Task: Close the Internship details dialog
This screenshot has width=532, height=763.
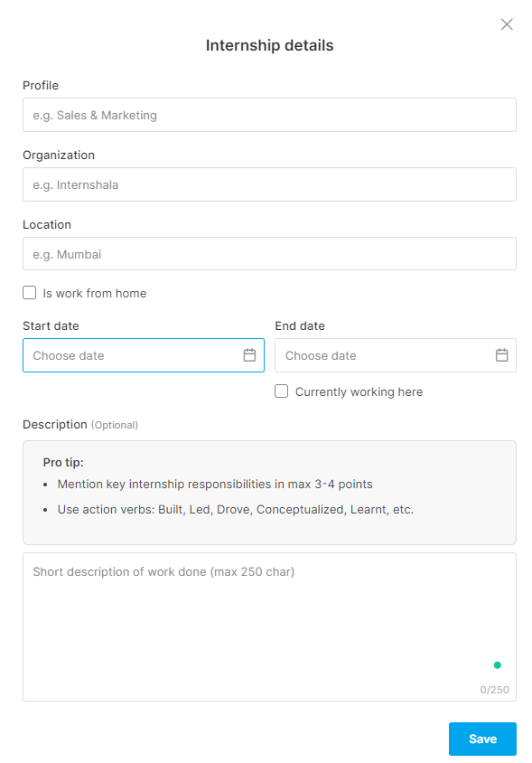Action: [507, 24]
